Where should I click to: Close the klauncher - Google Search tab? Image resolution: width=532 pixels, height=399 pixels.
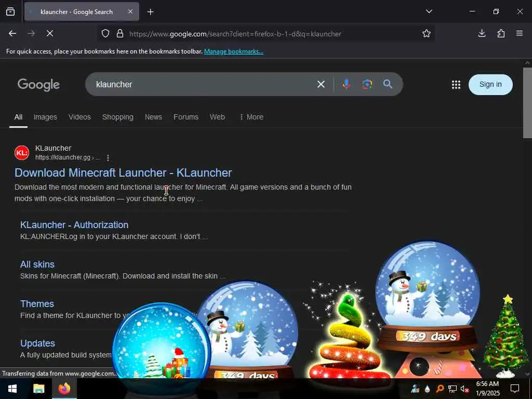130,11
